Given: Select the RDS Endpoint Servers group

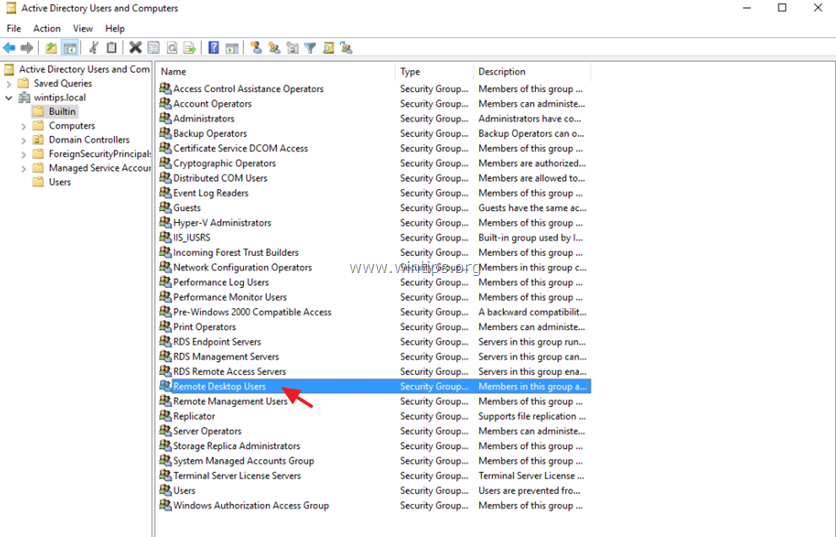Looking at the screenshot, I should tap(375, 341).
